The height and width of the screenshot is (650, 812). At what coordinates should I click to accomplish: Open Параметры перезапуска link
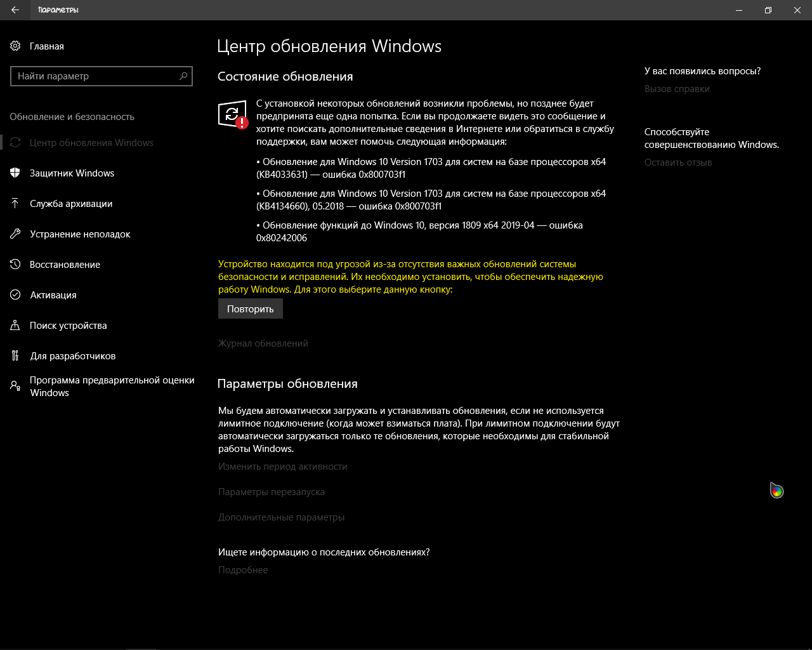tap(272, 492)
